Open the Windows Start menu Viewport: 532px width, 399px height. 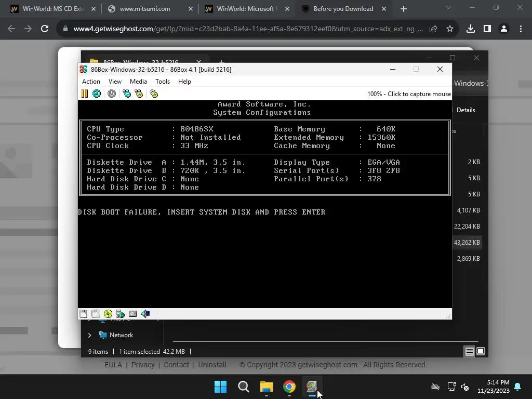tap(220, 387)
